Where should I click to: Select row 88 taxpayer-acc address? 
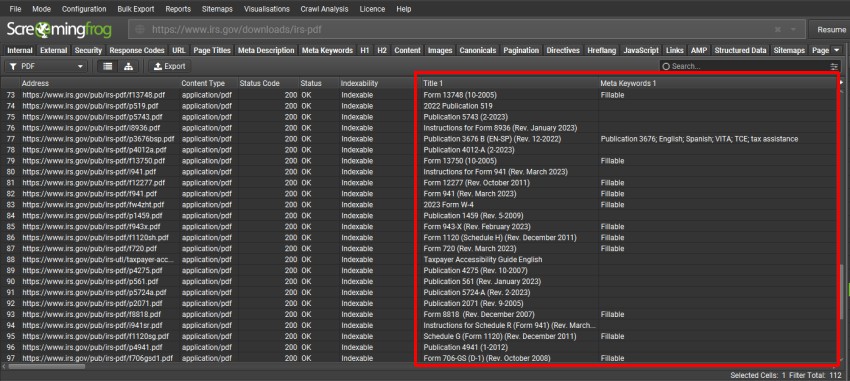[x=98, y=260]
